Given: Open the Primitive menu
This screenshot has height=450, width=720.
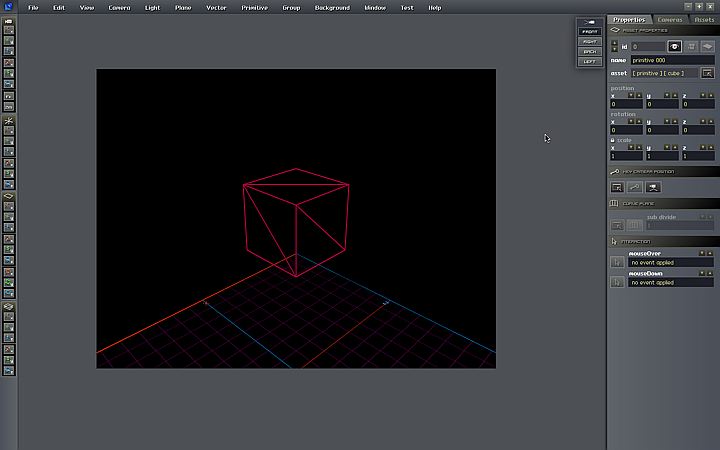Looking at the screenshot, I should 253,8.
